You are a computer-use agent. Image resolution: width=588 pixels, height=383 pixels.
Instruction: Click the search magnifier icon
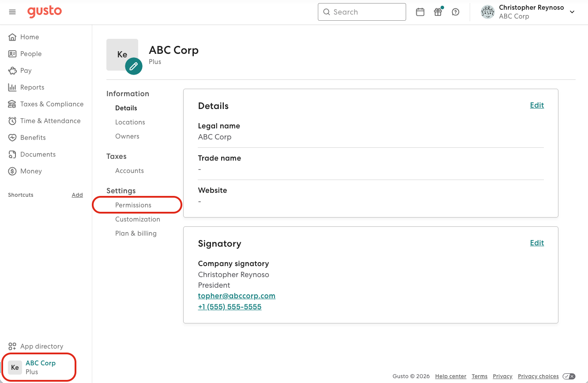[327, 12]
